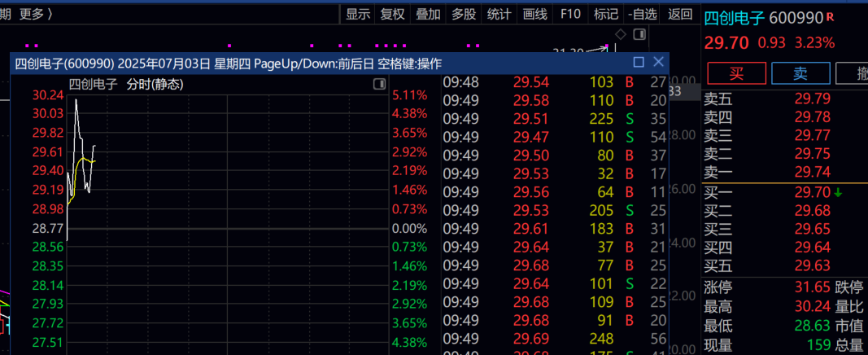
Task: Select 卖二 ask price 29.75
Action: click(813, 155)
